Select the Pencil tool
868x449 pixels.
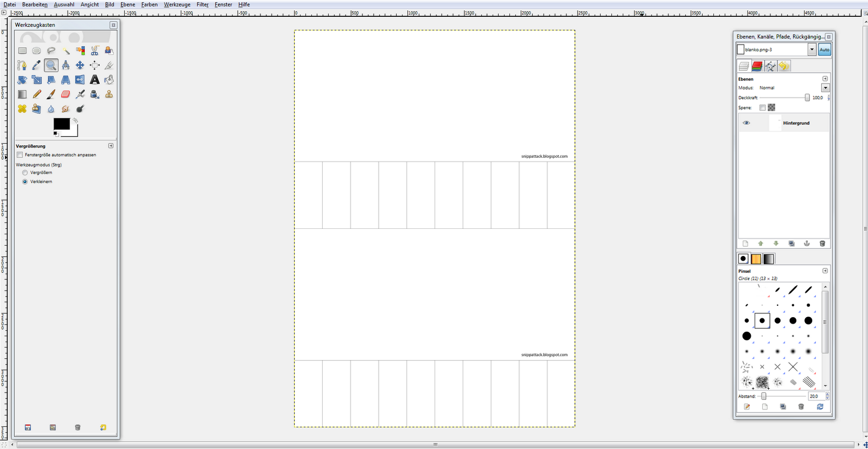[36, 94]
